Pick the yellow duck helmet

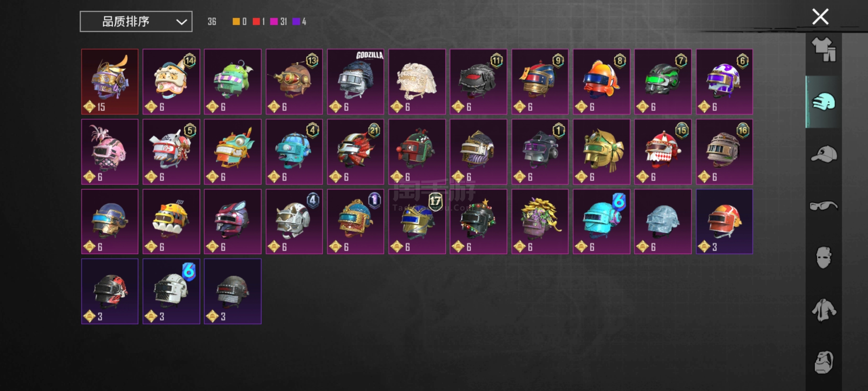pos(171,222)
